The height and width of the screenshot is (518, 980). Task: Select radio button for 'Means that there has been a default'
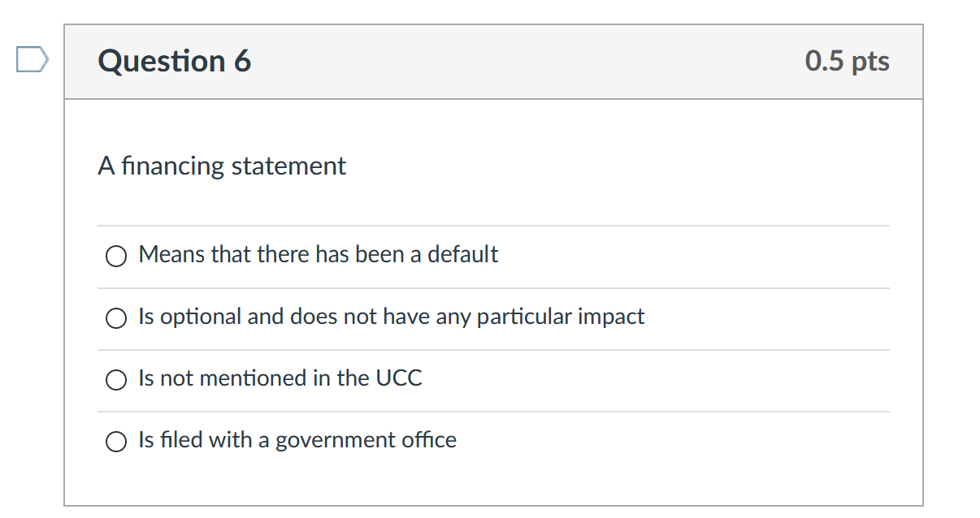click(x=116, y=257)
